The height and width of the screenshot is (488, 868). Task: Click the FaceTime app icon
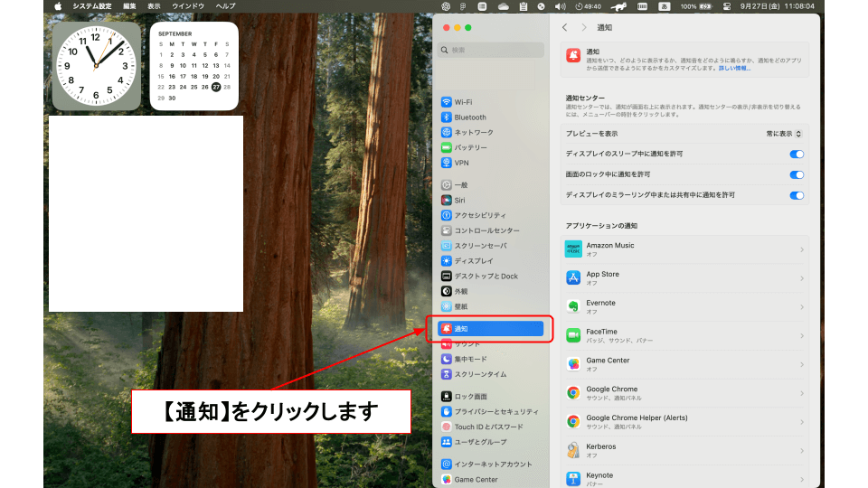click(x=573, y=335)
